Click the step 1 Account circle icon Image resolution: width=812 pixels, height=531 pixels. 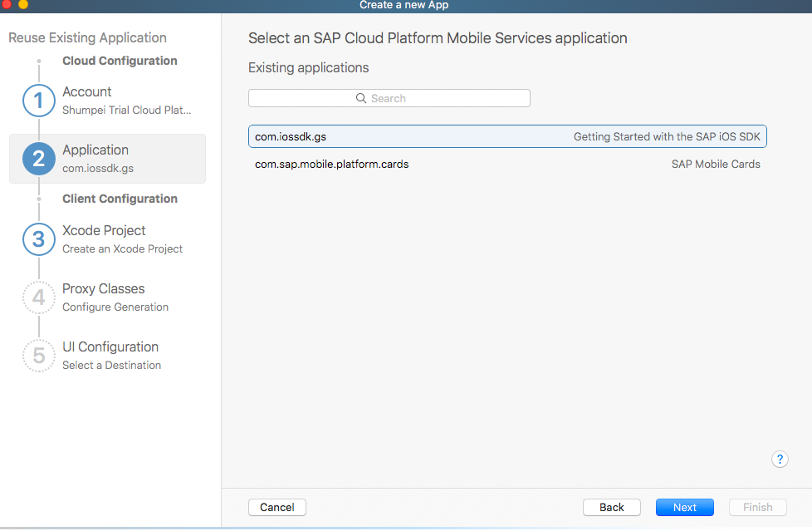(x=38, y=101)
